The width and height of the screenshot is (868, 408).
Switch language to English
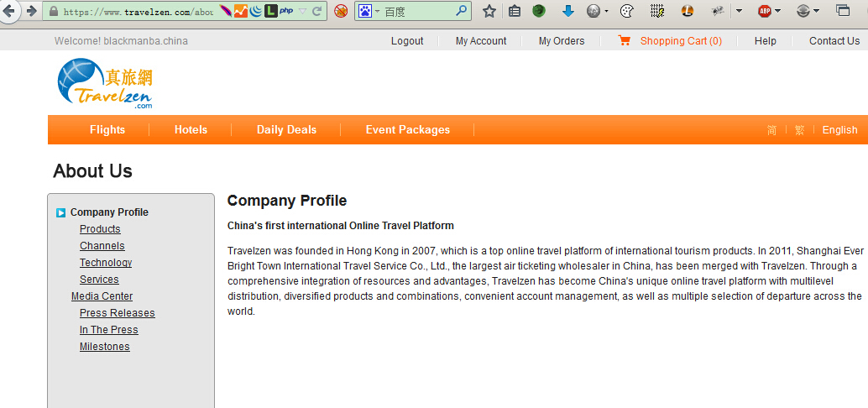coord(839,130)
